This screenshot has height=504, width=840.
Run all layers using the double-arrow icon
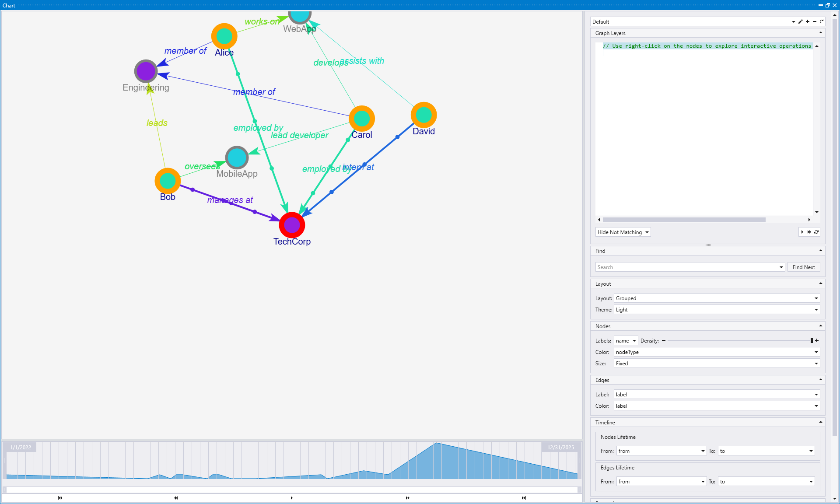point(809,232)
